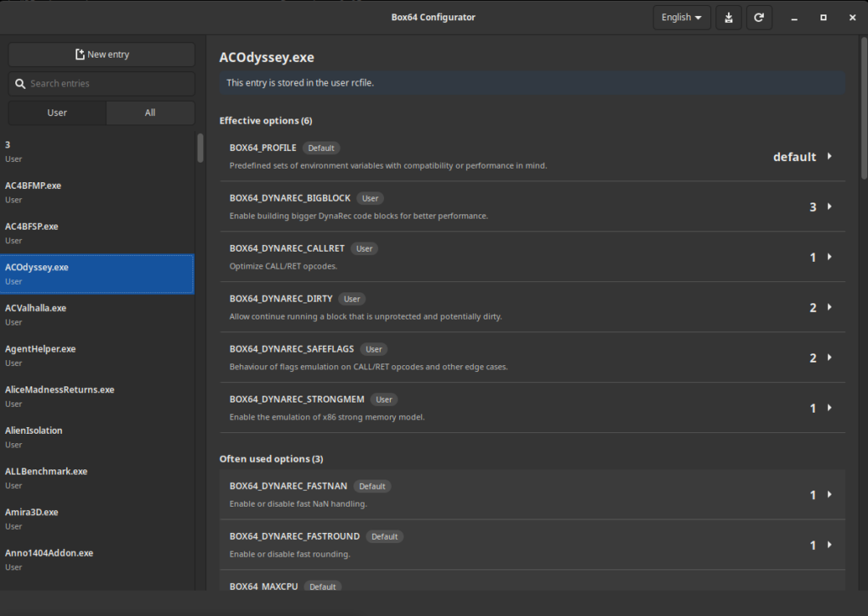Click the BOX64_PROFILE value 'default'

tap(794, 158)
